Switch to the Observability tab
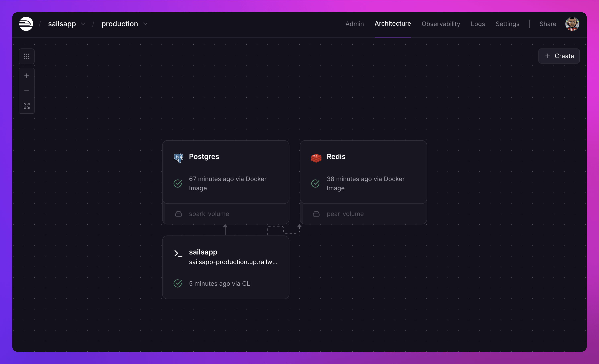Viewport: 599px width, 364px height. click(440, 24)
